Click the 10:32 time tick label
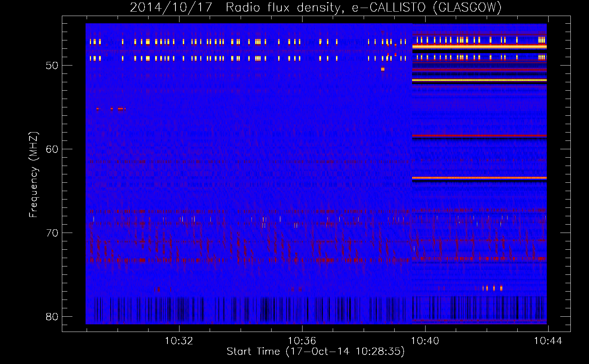The image size is (589, 364). coord(179,341)
